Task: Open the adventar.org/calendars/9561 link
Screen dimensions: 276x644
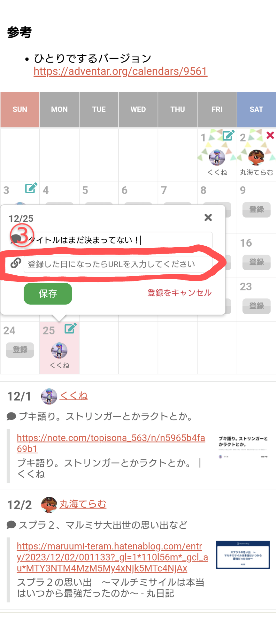Action: (x=120, y=71)
